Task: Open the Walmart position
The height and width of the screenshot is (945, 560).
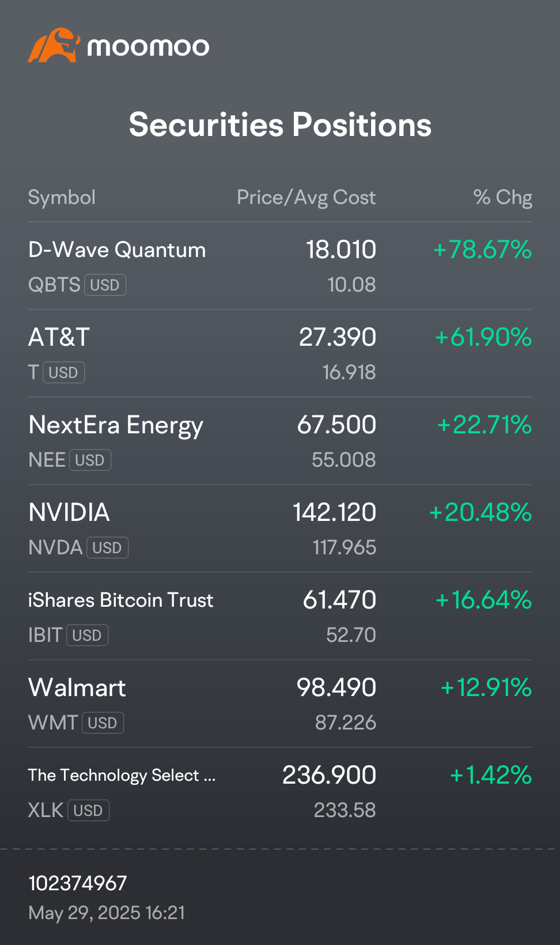Action: point(280,704)
